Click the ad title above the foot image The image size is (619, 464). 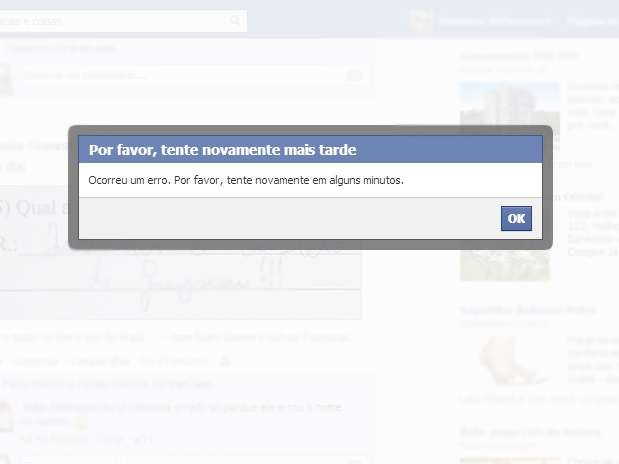tap(528, 310)
